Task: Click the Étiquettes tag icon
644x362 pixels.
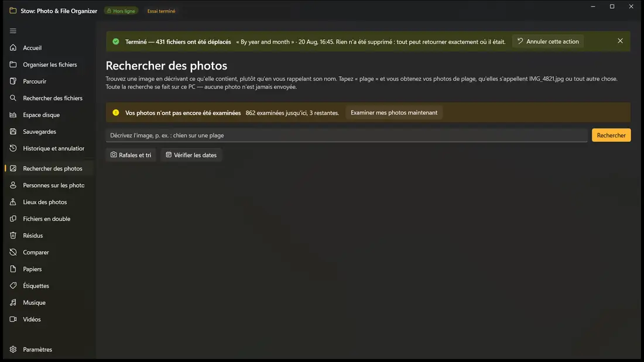Action: (13, 285)
